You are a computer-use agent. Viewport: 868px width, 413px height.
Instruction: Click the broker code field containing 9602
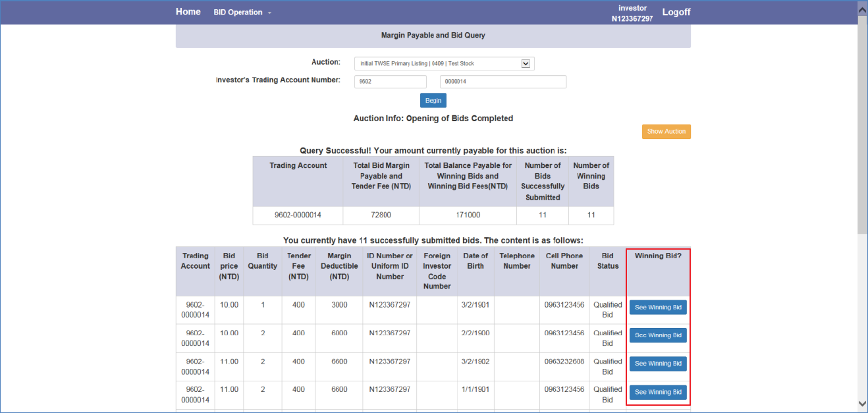(x=391, y=82)
